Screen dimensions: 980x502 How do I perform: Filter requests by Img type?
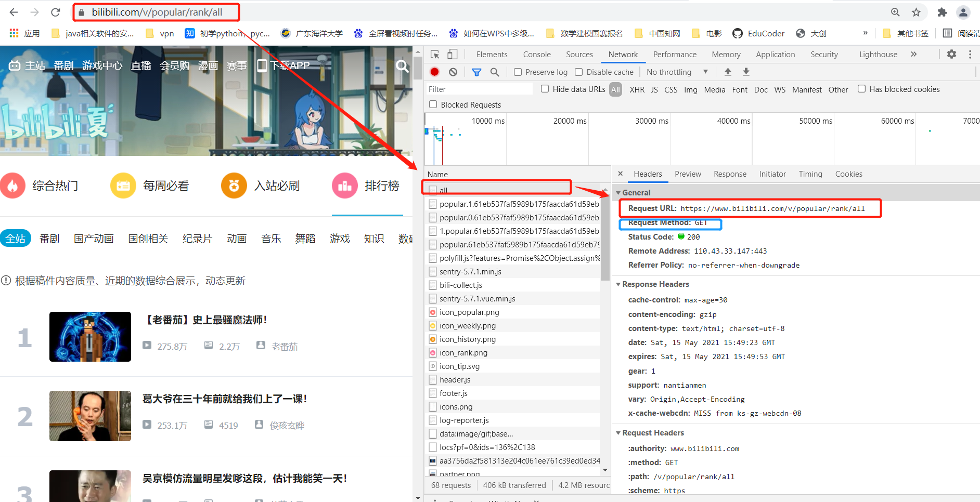click(x=690, y=89)
